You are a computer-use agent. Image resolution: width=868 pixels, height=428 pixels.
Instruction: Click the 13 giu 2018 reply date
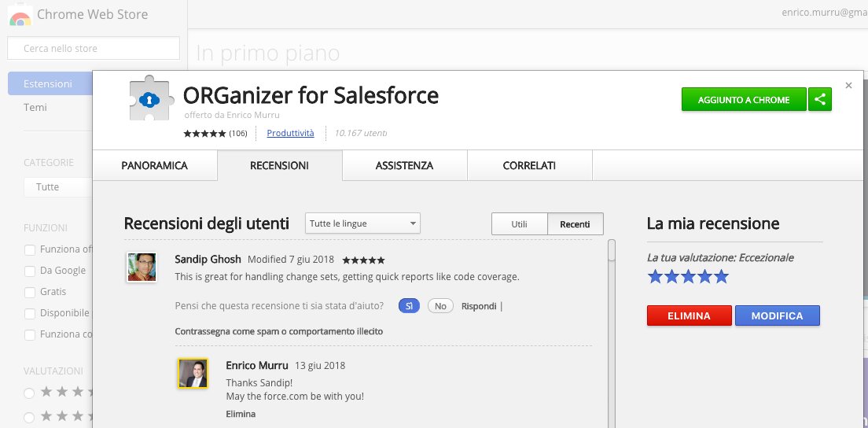(x=320, y=365)
